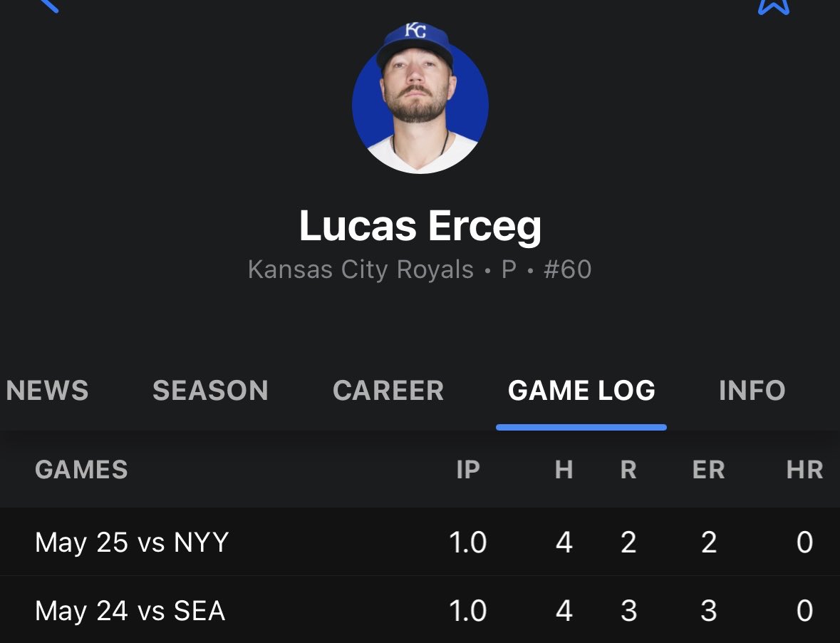The height and width of the screenshot is (643, 840).
Task: Select the GAME LOG tab
Action: click(581, 390)
